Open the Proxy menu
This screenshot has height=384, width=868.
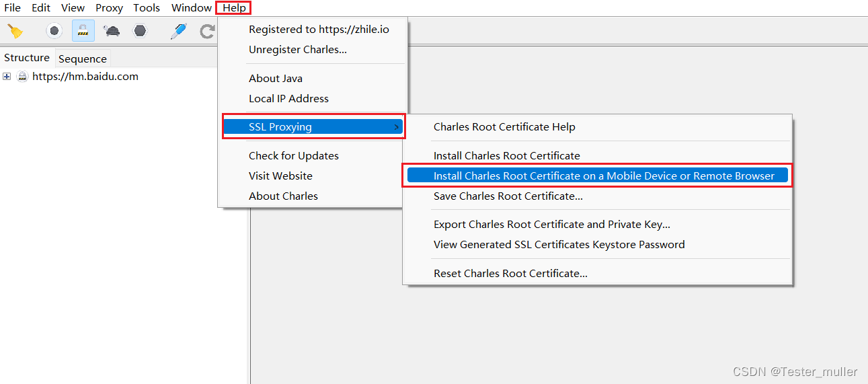pyautogui.click(x=109, y=8)
